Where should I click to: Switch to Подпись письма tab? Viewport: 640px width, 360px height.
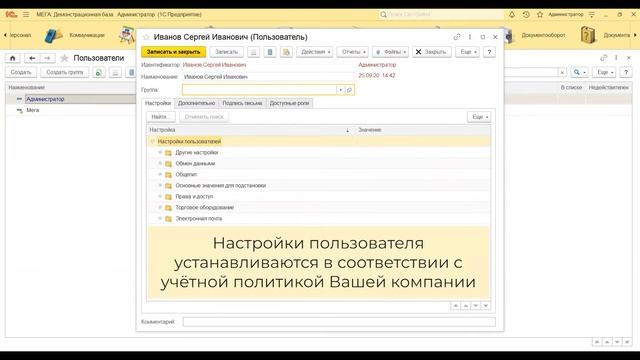[x=242, y=103]
